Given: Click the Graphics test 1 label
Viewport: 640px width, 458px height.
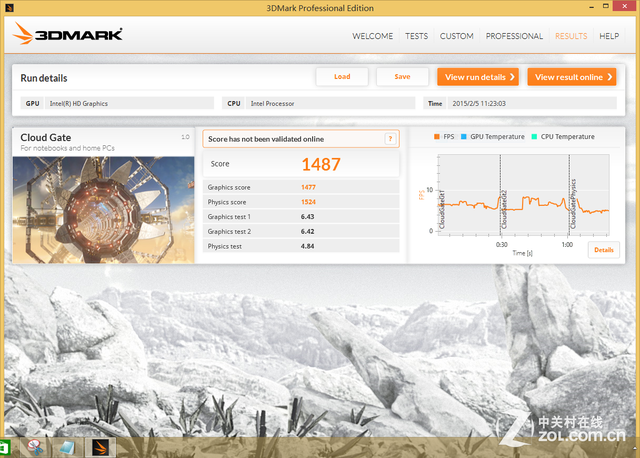Looking at the screenshot, I should (229, 217).
